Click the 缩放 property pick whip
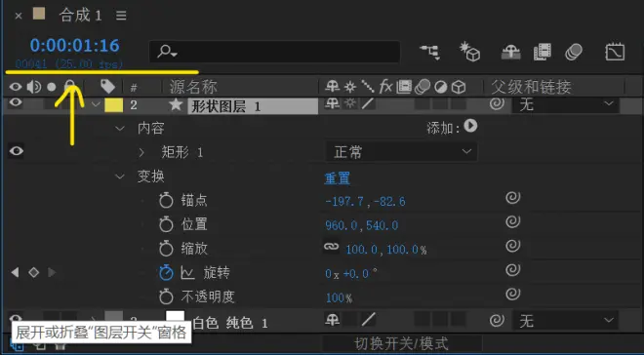The height and width of the screenshot is (355, 644). (x=512, y=246)
